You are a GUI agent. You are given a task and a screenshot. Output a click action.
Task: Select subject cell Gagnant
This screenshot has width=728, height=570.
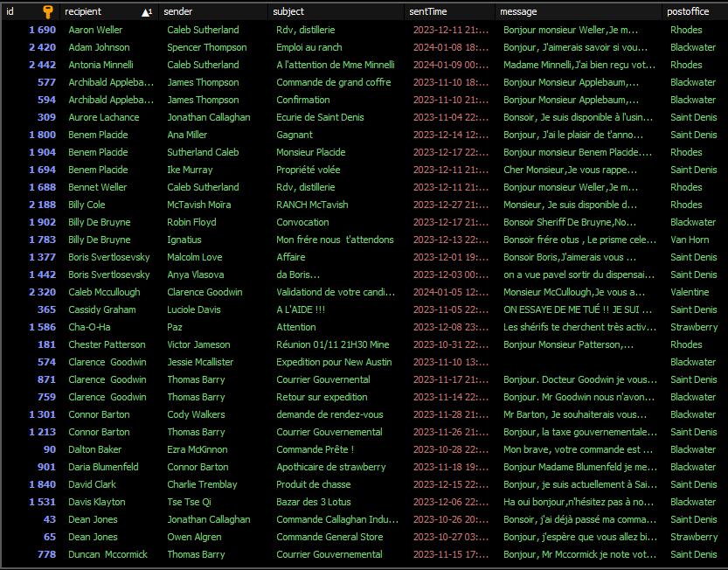point(295,135)
